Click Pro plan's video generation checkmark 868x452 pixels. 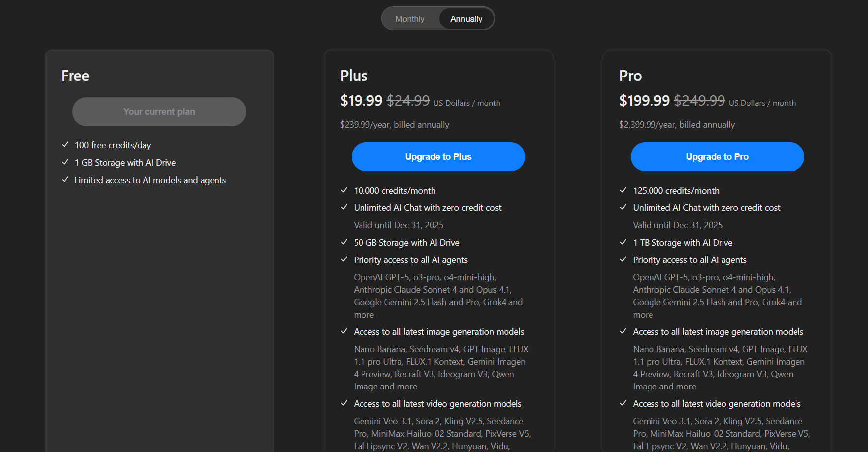(623, 403)
